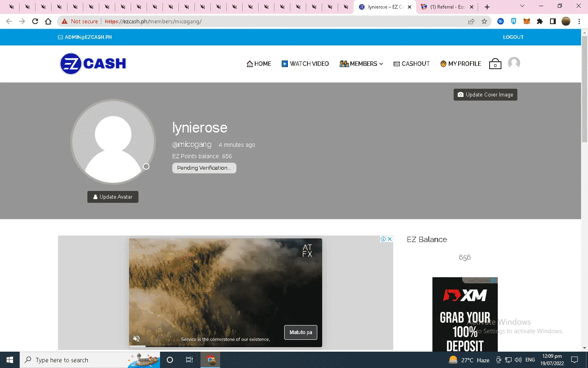Screen dimensions: 588x368
Task: Click LOGOUT in the top bar
Action: click(513, 37)
